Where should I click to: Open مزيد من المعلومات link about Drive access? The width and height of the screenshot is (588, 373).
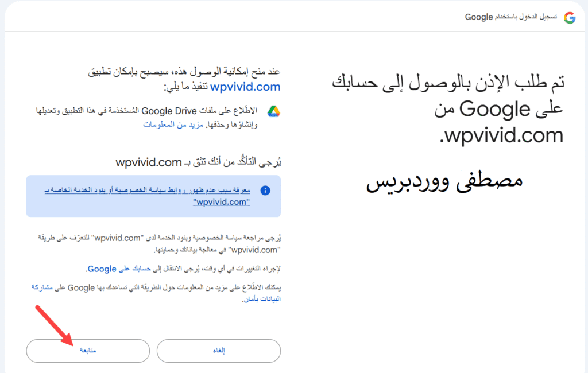(x=173, y=125)
